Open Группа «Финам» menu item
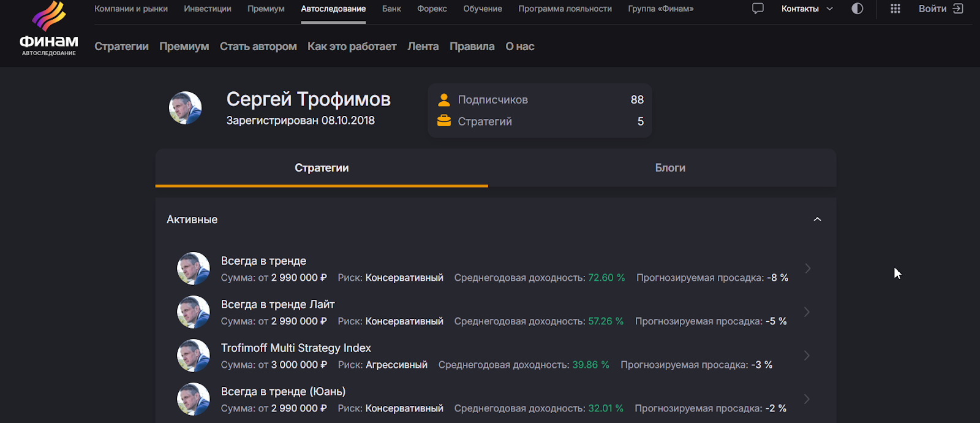The width and height of the screenshot is (980, 423). point(661,9)
